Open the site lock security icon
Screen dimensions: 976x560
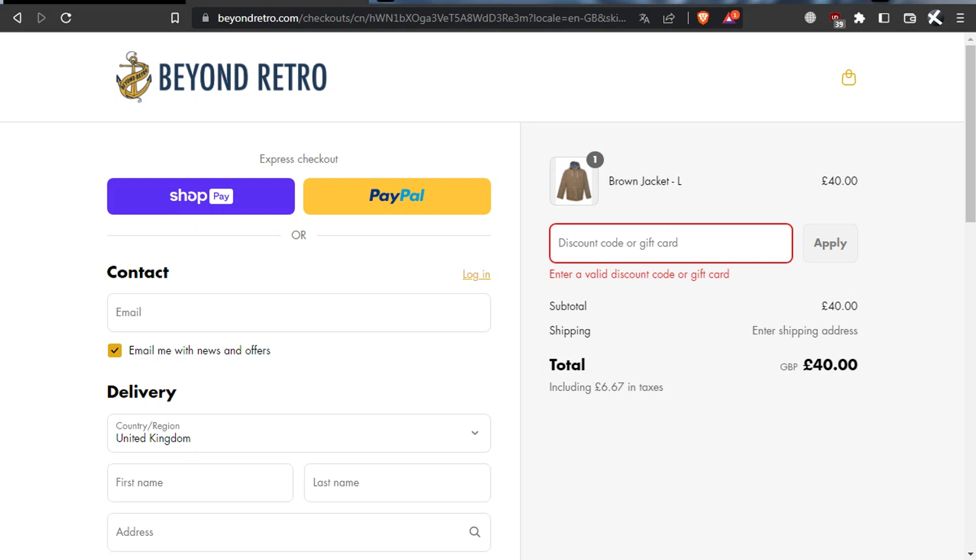(x=206, y=18)
